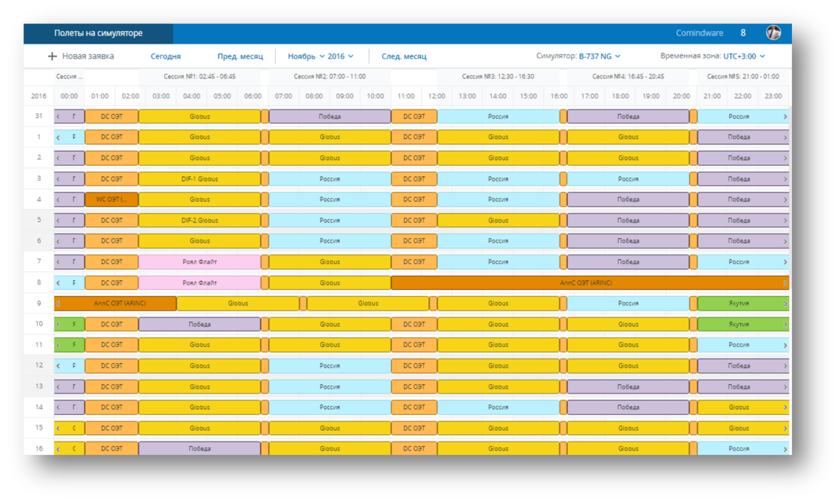Click left arrow on row 31
This screenshot has height=503, width=840.
click(x=58, y=116)
